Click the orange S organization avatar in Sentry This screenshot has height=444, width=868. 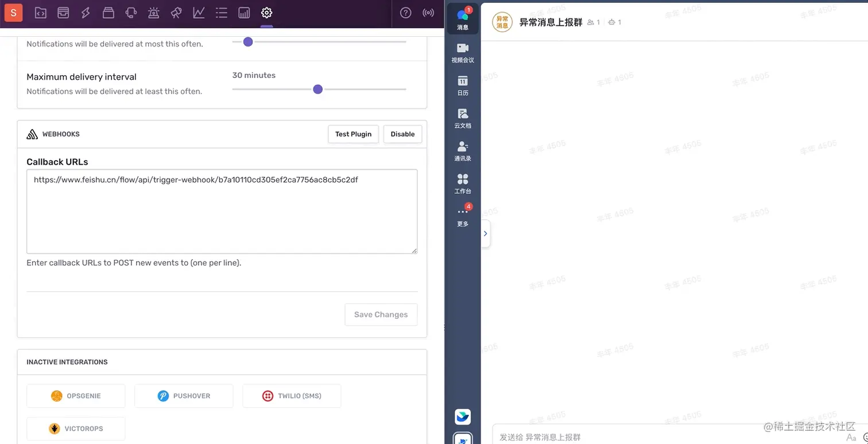coord(13,13)
